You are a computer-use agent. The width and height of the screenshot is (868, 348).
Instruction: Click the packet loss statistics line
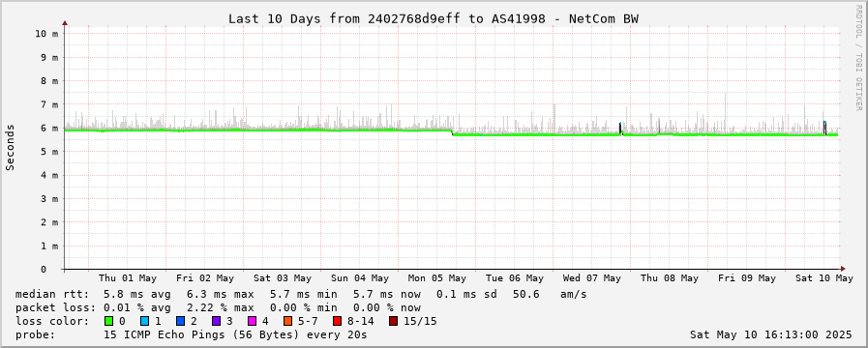(218, 307)
